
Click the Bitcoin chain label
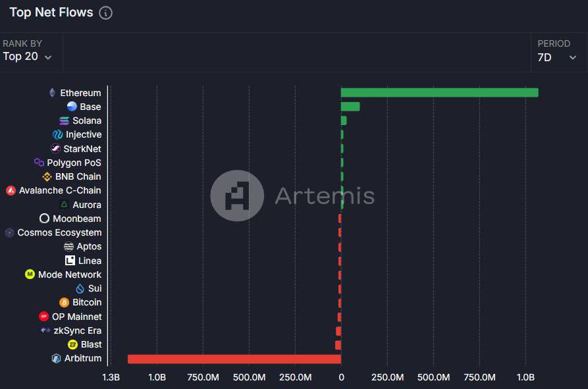[87, 302]
